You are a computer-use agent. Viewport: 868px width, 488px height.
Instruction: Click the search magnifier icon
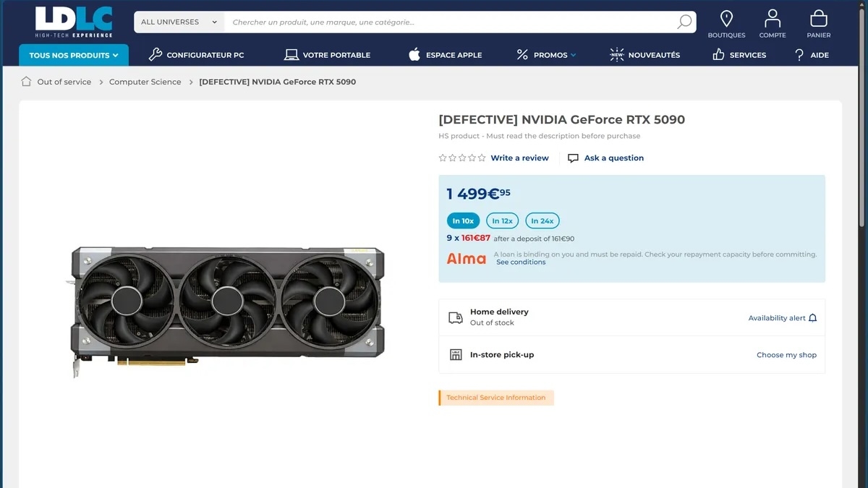[x=684, y=22]
